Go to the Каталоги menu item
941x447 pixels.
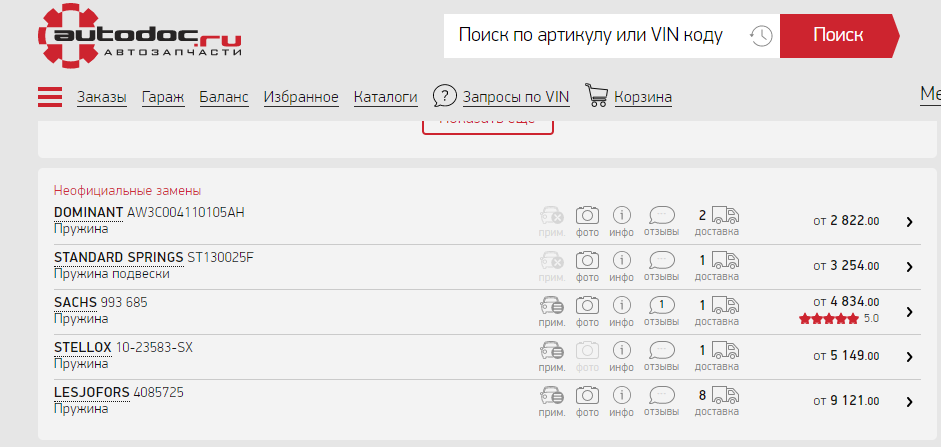[x=385, y=97]
